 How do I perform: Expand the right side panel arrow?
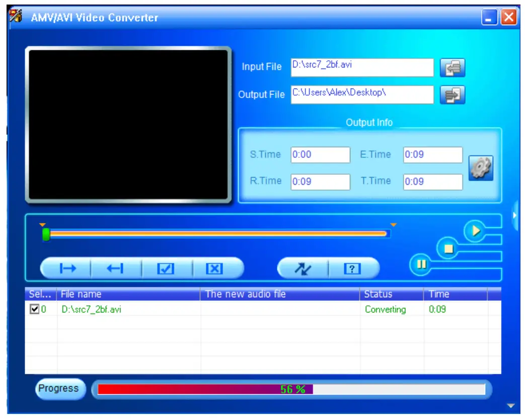(515, 215)
